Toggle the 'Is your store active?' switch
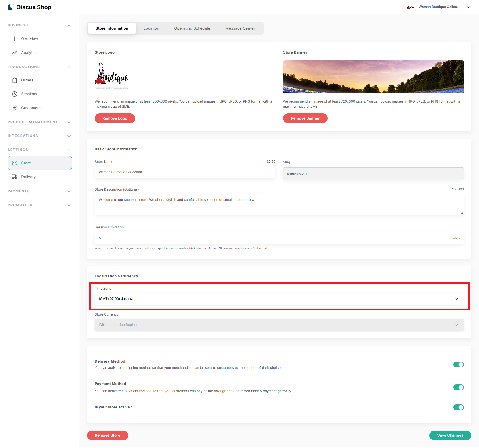 (x=458, y=407)
